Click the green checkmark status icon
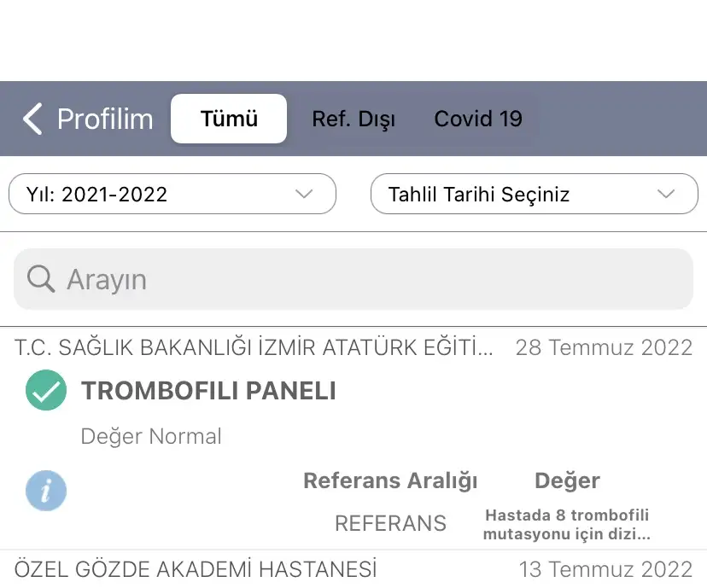 46,390
